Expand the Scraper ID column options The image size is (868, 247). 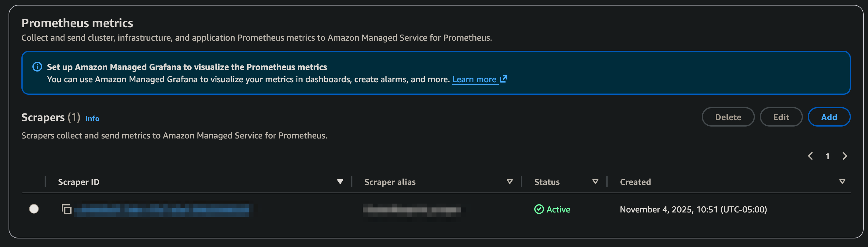(340, 182)
